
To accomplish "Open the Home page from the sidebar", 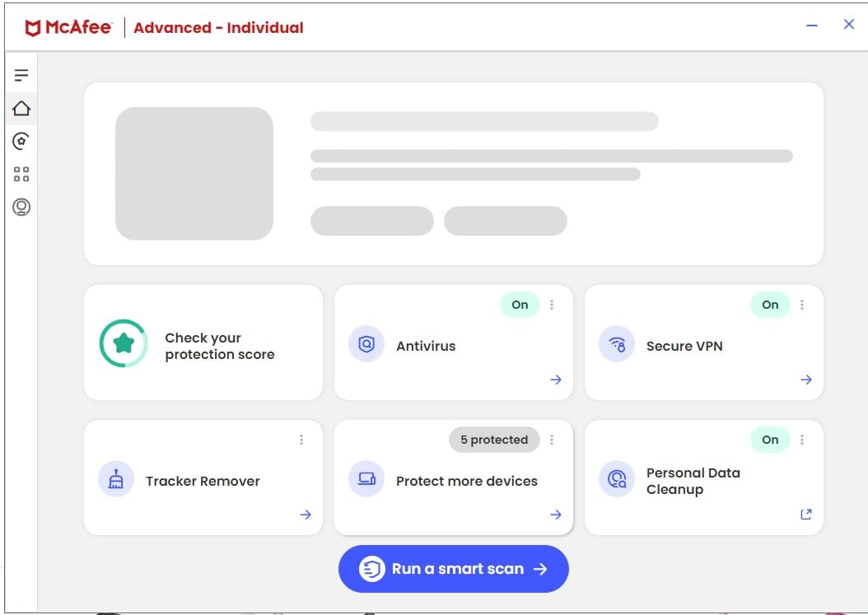I will pyautogui.click(x=21, y=108).
